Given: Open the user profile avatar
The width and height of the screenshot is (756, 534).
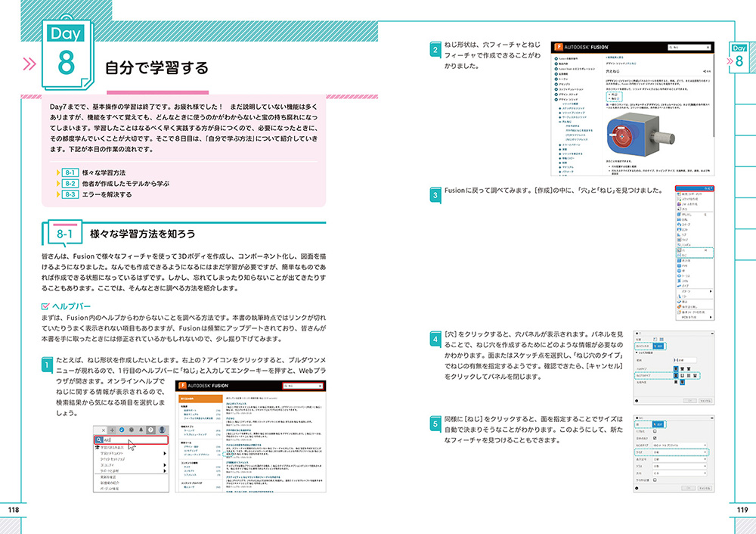Looking at the screenshot, I should coord(162,430).
